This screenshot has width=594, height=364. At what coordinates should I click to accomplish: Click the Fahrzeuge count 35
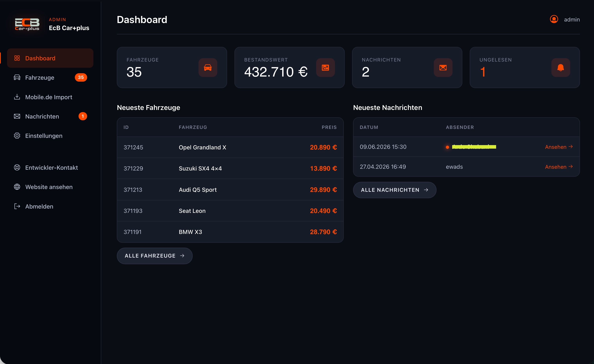[x=134, y=72]
